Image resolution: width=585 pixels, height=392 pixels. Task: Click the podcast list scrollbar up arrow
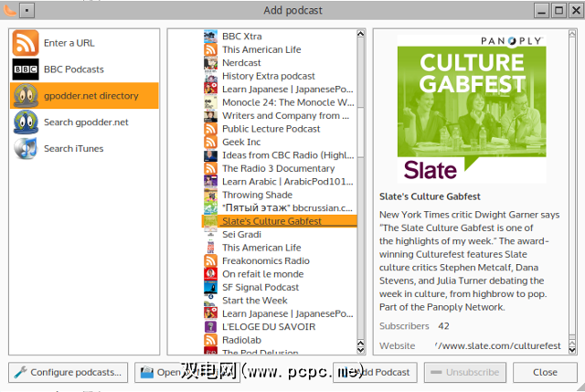pos(360,34)
